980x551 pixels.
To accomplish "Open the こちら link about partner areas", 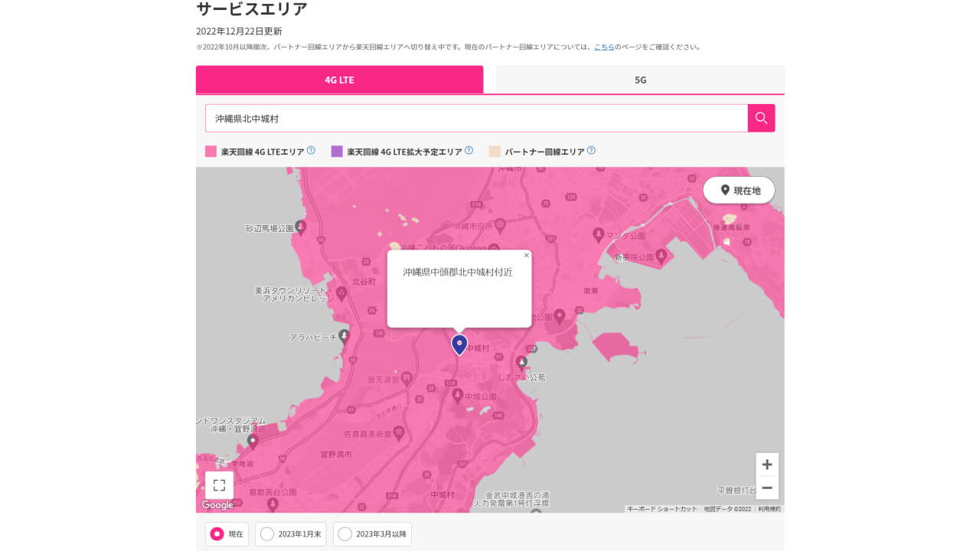I will point(604,46).
